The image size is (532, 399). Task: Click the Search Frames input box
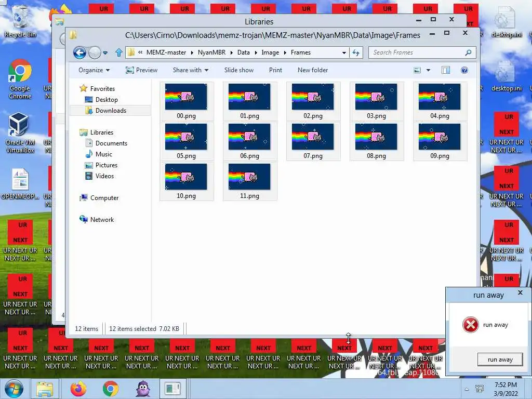coord(417,52)
